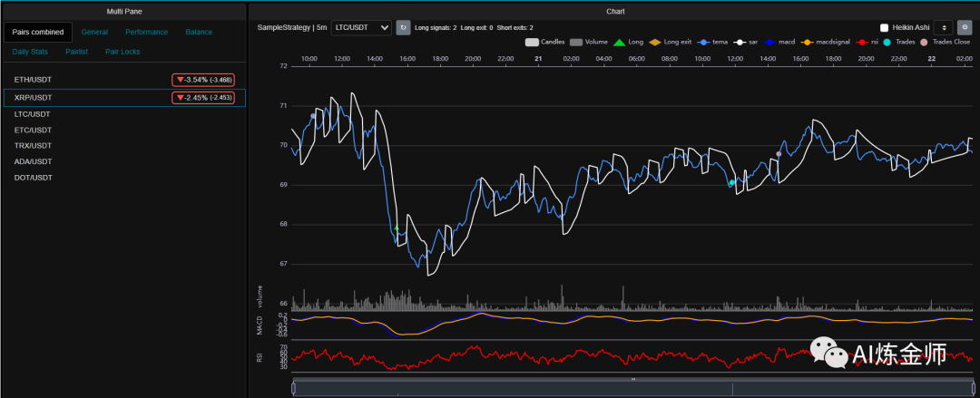The height and width of the screenshot is (398, 980).
Task: Click the left zoom slider handle
Action: coord(294,388)
